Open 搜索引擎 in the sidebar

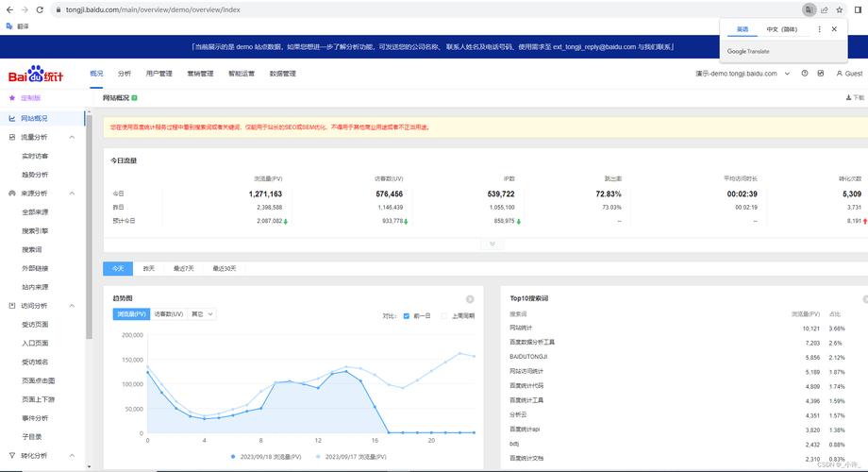tap(35, 231)
